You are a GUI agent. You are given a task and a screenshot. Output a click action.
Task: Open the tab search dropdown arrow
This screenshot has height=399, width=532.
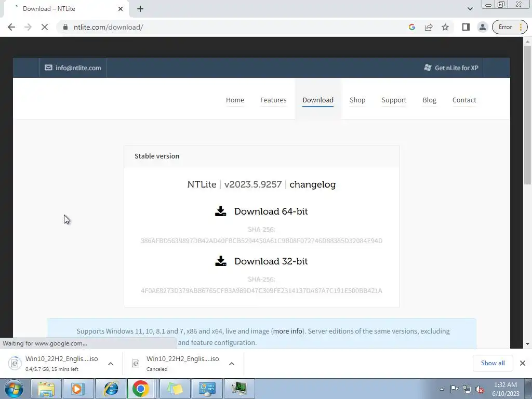pos(470,9)
